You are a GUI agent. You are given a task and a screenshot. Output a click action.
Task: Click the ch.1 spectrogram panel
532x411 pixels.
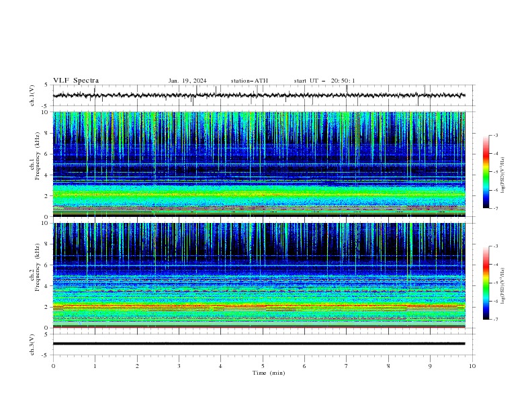click(259, 164)
